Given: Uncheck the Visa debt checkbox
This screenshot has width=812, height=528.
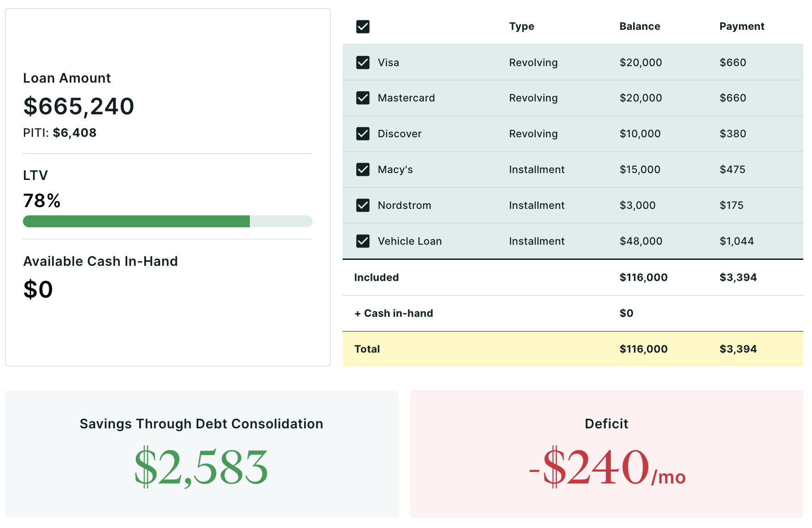Looking at the screenshot, I should [x=363, y=62].
